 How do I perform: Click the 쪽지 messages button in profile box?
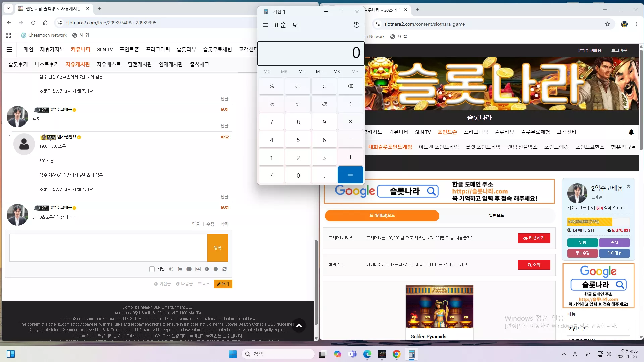(614, 242)
